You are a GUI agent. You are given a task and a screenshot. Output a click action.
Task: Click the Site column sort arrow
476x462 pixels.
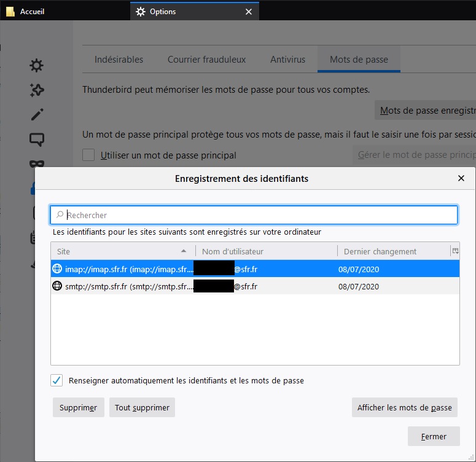tap(184, 251)
